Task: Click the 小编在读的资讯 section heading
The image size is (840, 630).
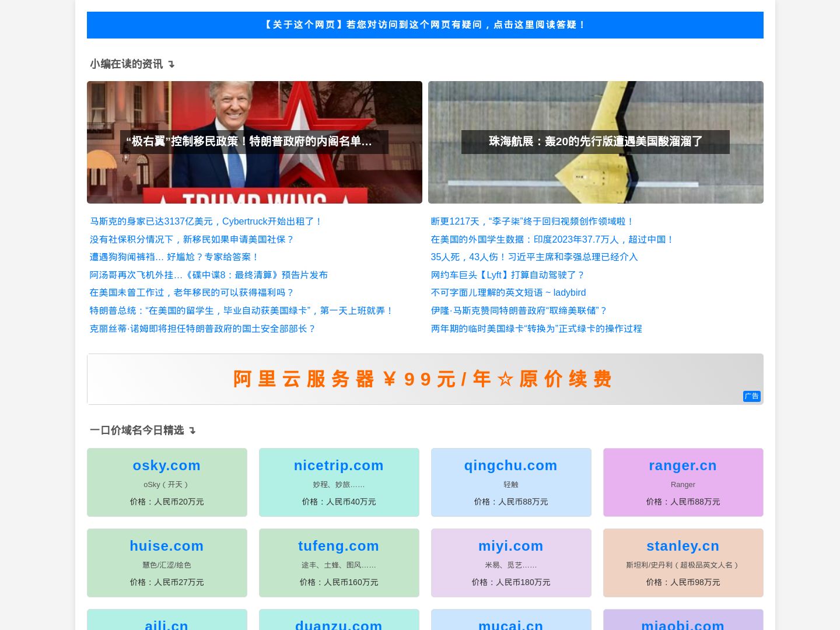Action: coord(132,64)
